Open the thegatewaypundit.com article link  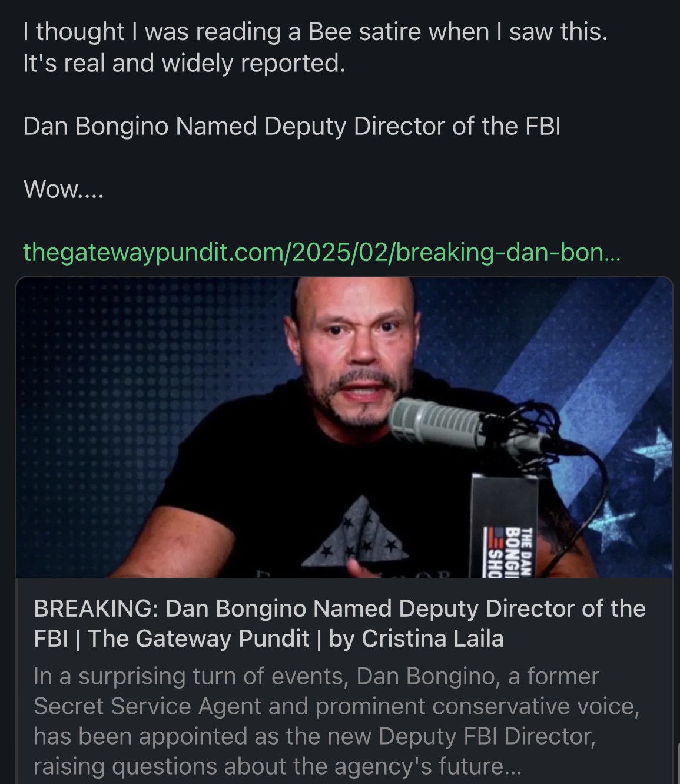pyautogui.click(x=321, y=253)
